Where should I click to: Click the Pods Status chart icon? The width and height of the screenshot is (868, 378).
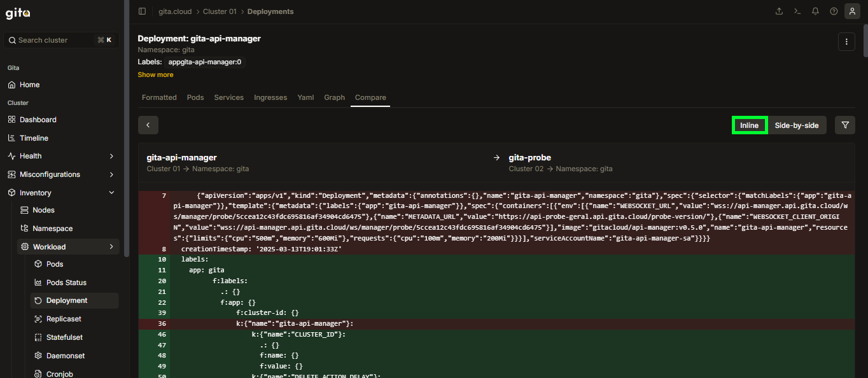point(38,283)
